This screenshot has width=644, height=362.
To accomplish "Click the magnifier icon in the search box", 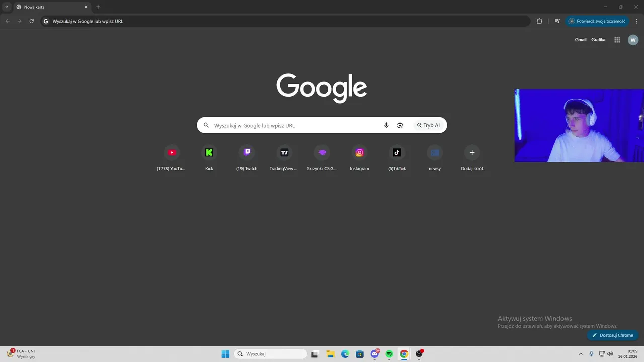I will point(206,125).
